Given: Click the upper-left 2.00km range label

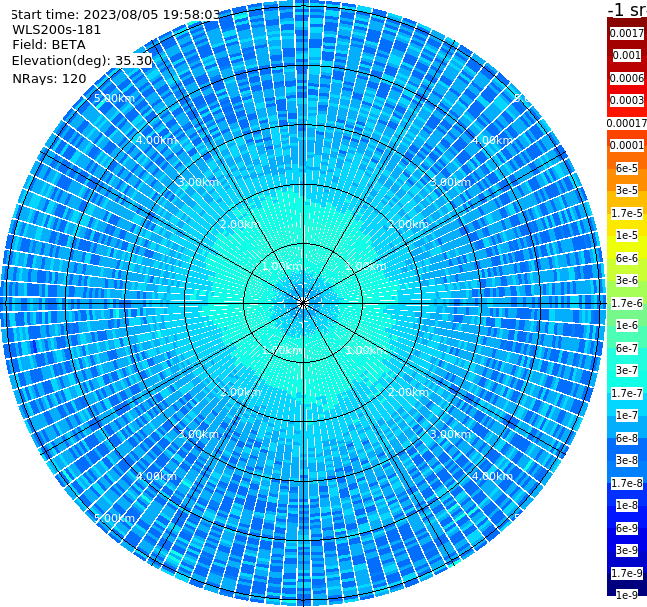Looking at the screenshot, I should [x=240, y=224].
